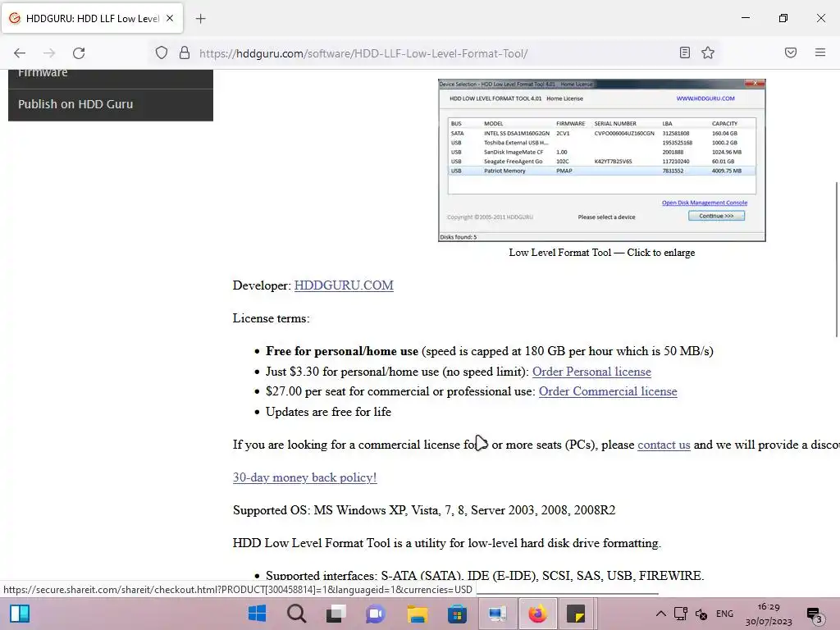
Task: Show hidden system tray icons
Action: point(660,614)
